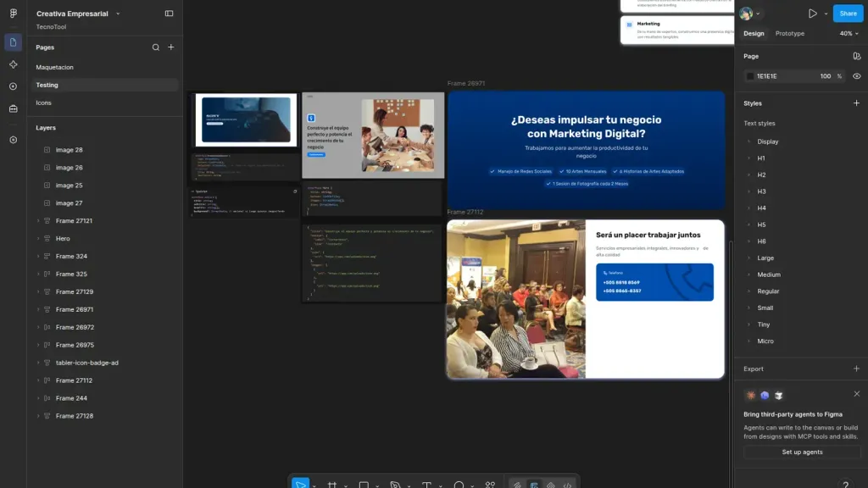Open the Present options dropdown arrow
The height and width of the screenshot is (488, 868).
[x=826, y=14]
